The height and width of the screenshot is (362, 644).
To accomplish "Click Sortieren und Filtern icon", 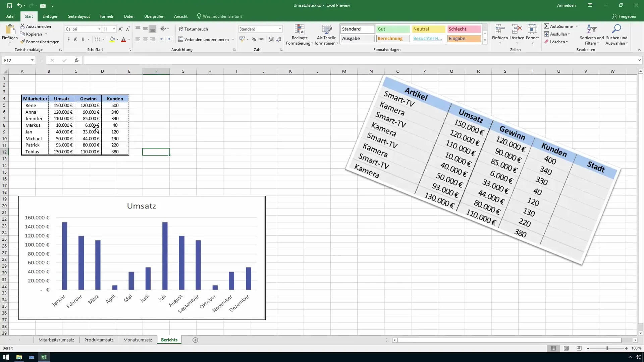I will pyautogui.click(x=591, y=30).
